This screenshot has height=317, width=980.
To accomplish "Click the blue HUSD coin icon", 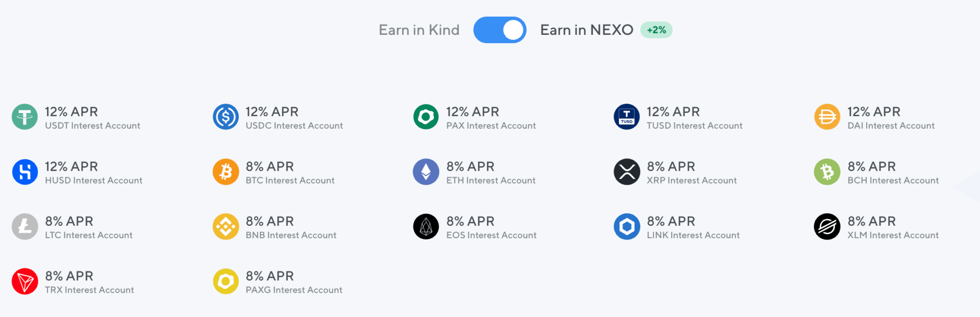I will point(25,172).
